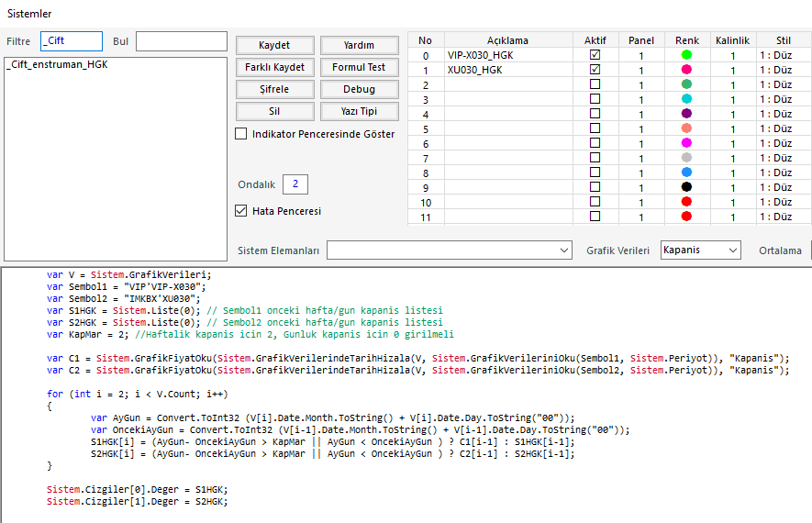This screenshot has width=812, height=523.
Task: Click the No column header
Action: coord(425,40)
